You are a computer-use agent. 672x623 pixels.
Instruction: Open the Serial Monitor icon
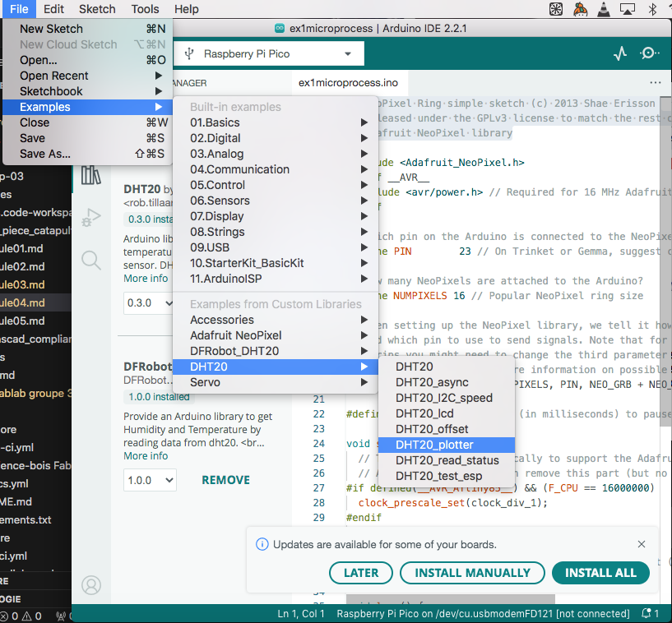pyautogui.click(x=649, y=53)
